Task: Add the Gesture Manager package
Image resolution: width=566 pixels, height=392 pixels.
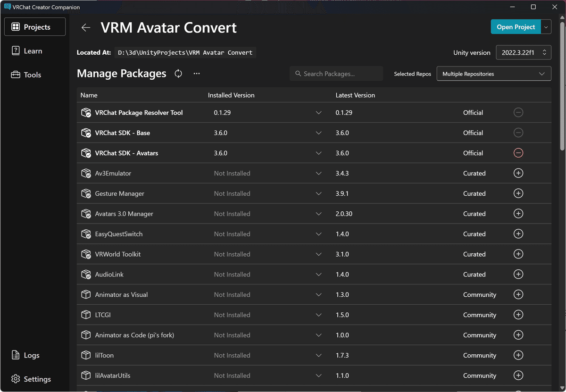Action: 518,193
